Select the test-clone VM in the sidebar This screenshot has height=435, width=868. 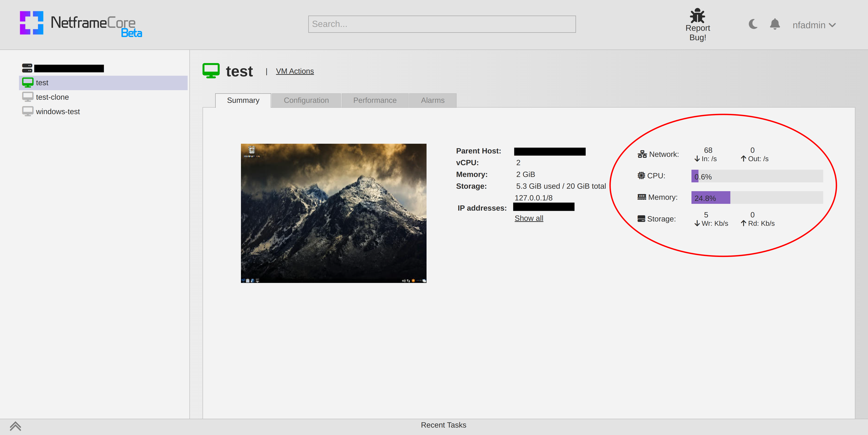103,97
